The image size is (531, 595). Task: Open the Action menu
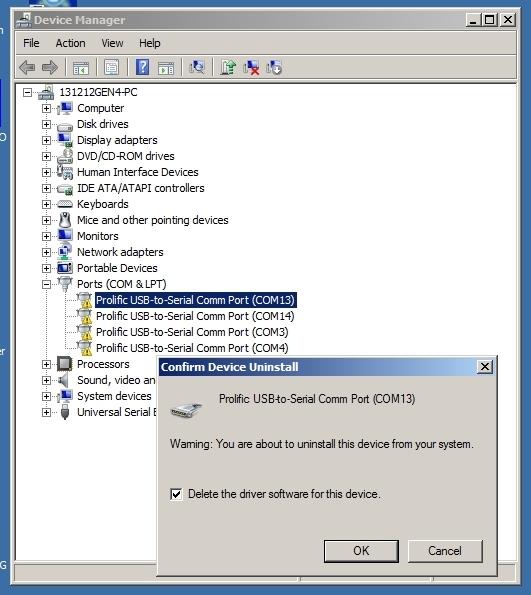click(x=70, y=43)
